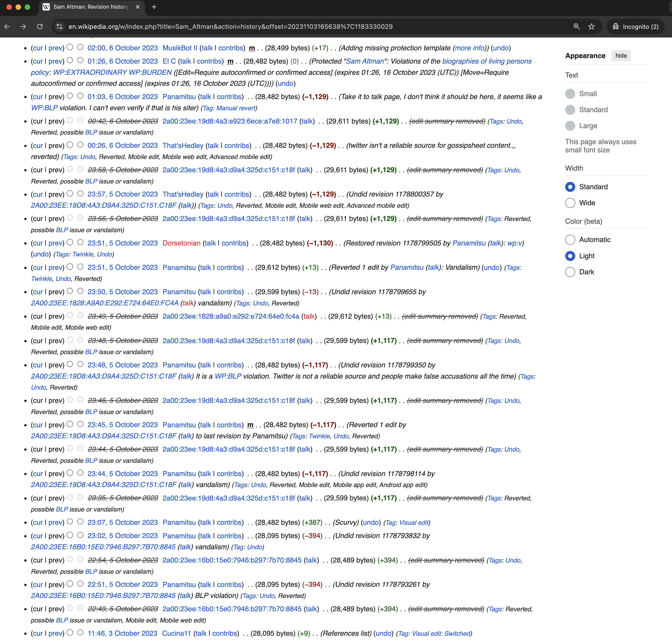Hide the Appearance panel
This screenshot has width=672, height=641.
(621, 56)
